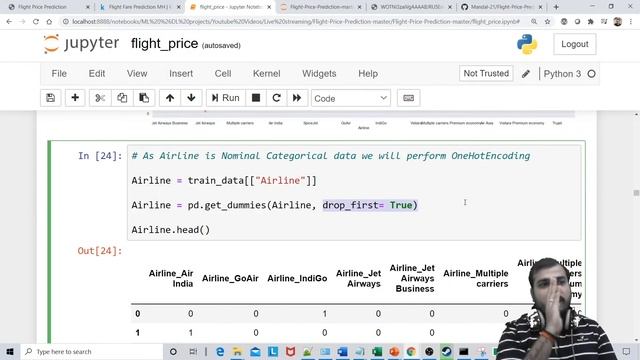Image resolution: width=640 pixels, height=360 pixels.
Task: Open Task View on taskbar
Action: [x=193, y=351]
